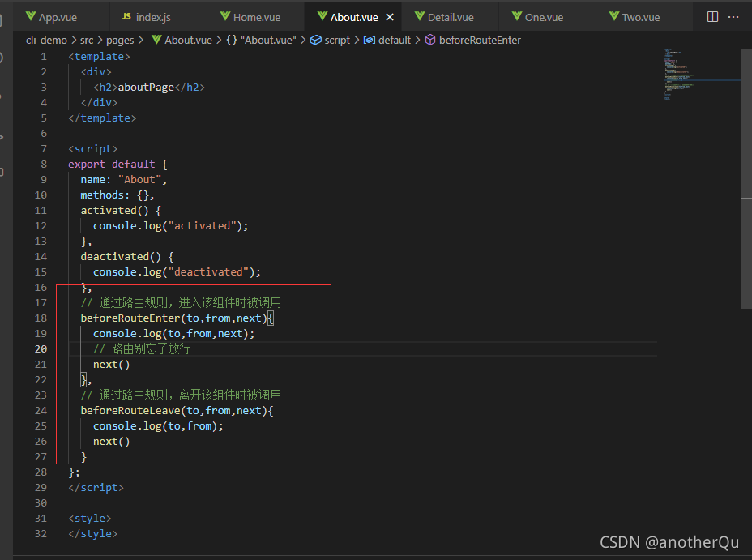Click line number 8

tap(44, 165)
